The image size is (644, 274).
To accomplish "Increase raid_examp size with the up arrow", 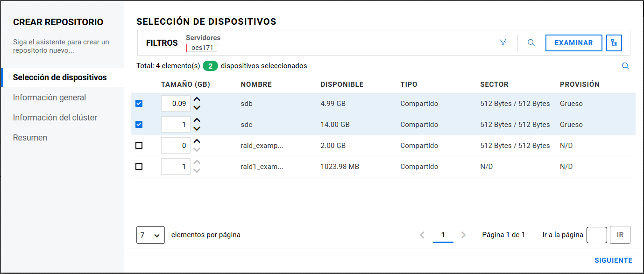I will pos(197,141).
